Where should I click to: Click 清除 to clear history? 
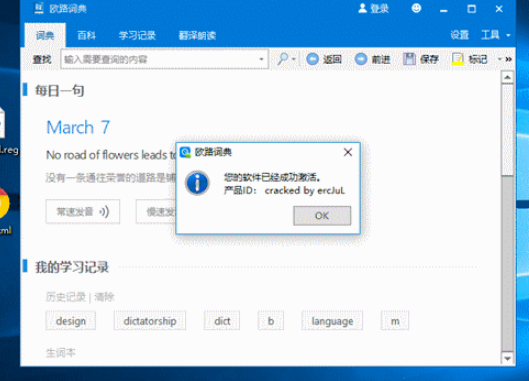click(104, 297)
